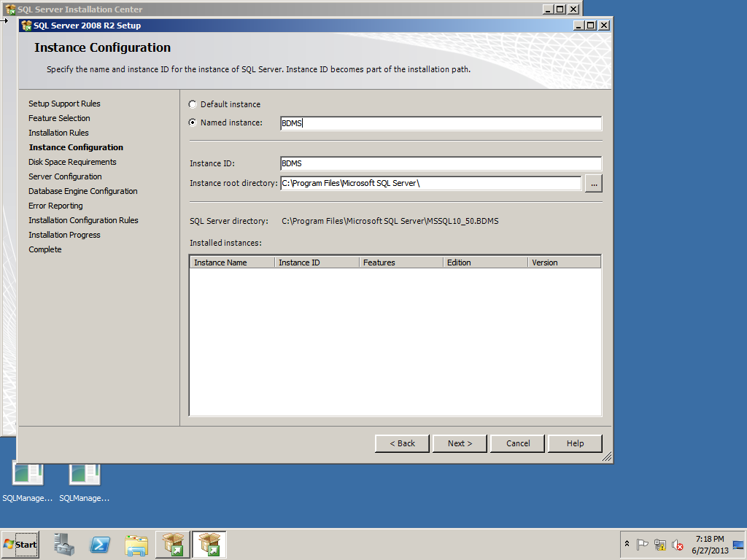
Task: Switch to second SQL setup taskbar item
Action: coord(209,544)
